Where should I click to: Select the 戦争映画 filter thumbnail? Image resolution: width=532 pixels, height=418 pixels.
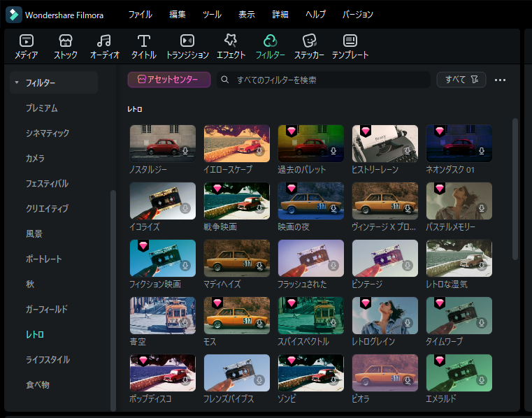[236, 201]
